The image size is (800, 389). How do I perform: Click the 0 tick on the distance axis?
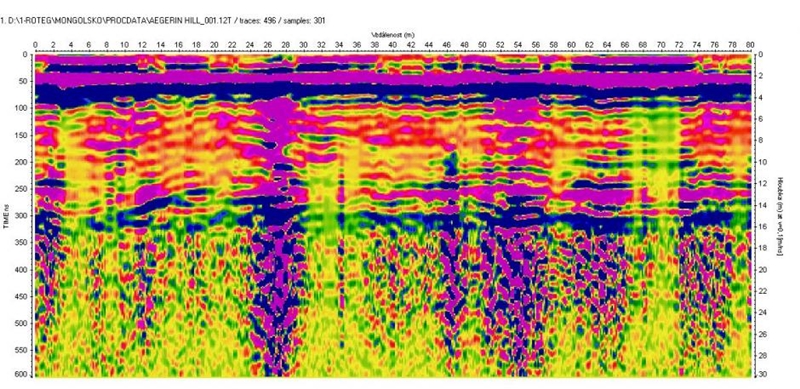point(35,45)
